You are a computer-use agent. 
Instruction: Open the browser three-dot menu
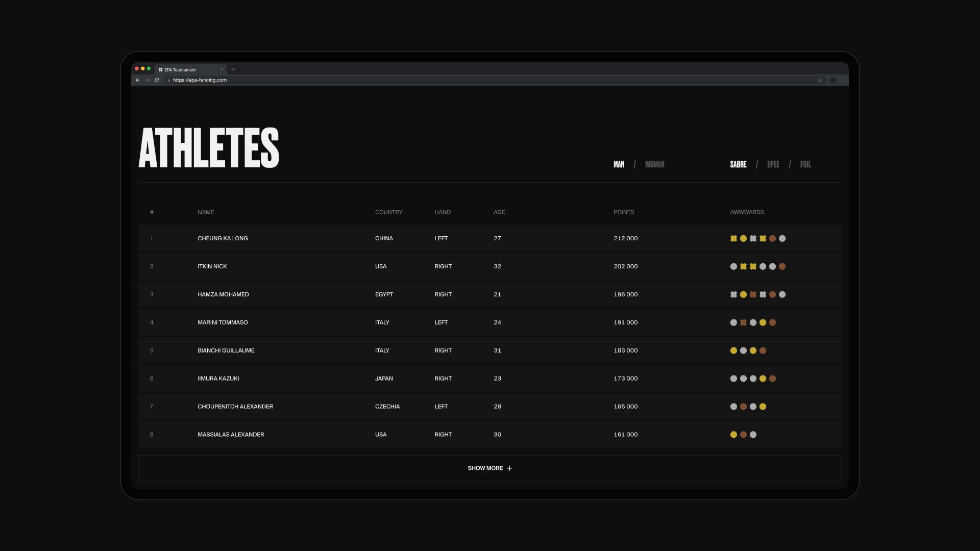click(x=842, y=80)
